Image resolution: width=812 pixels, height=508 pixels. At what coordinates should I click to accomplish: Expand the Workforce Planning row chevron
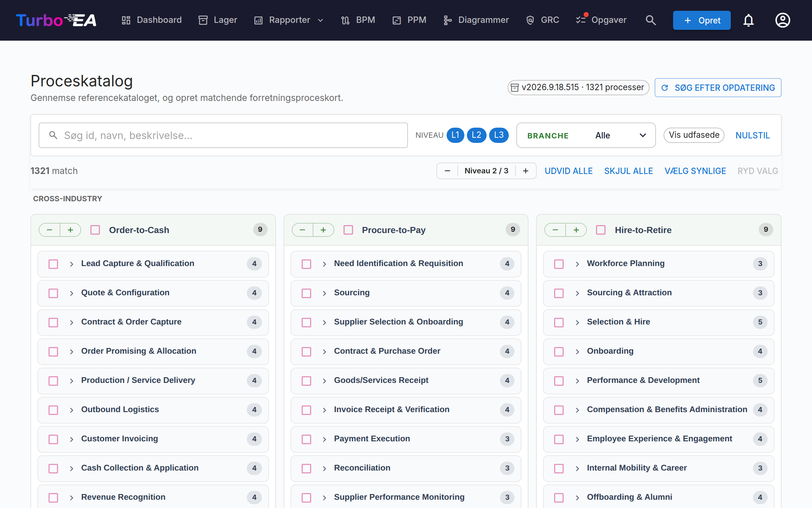577,264
